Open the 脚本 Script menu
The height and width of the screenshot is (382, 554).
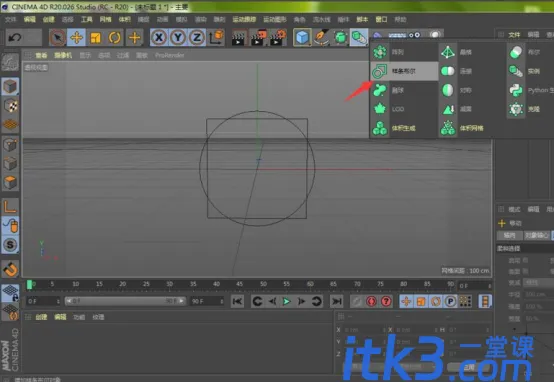pos(362,19)
